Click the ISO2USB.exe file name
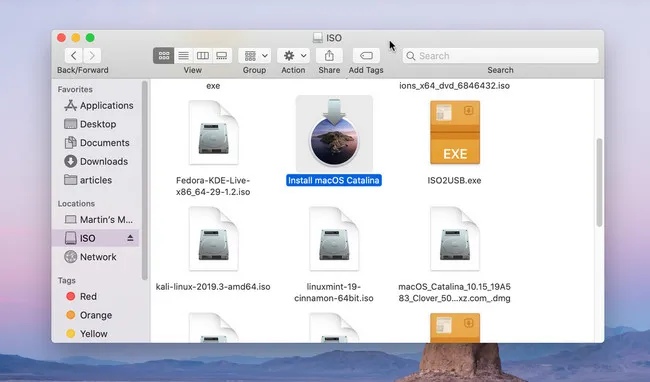 coord(454,180)
